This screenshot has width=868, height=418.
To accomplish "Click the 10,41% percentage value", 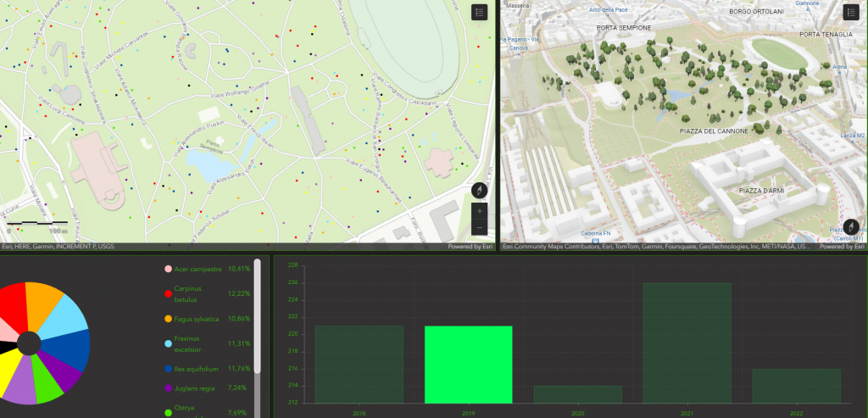I will click(x=239, y=269).
